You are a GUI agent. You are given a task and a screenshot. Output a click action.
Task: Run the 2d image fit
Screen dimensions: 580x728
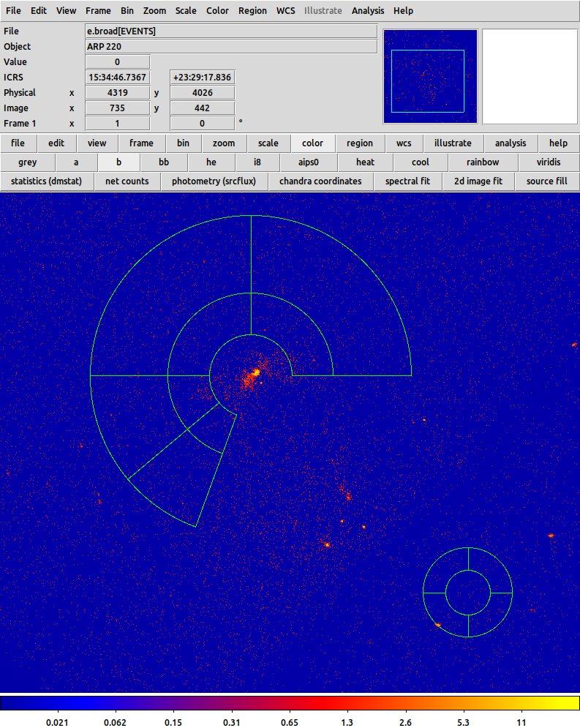478,181
